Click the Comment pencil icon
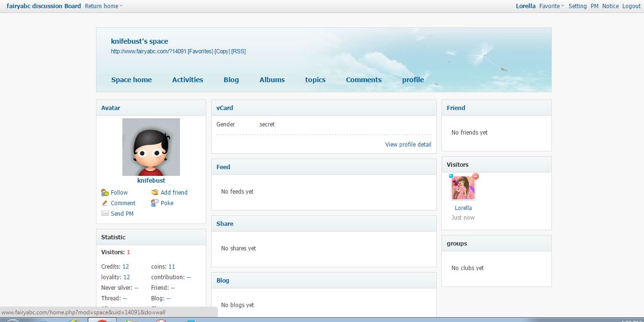 (105, 203)
